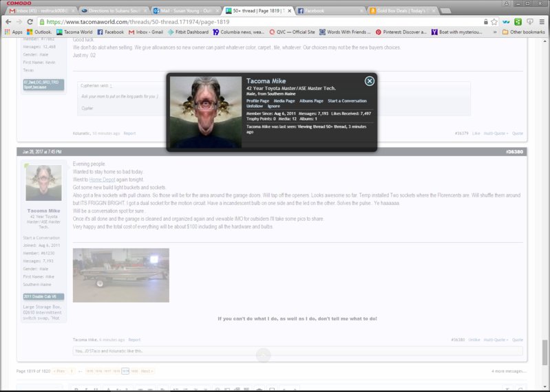Viewport: 550px width, 392px height.
Task: Click Start a Conversation in member card
Action: point(347,101)
